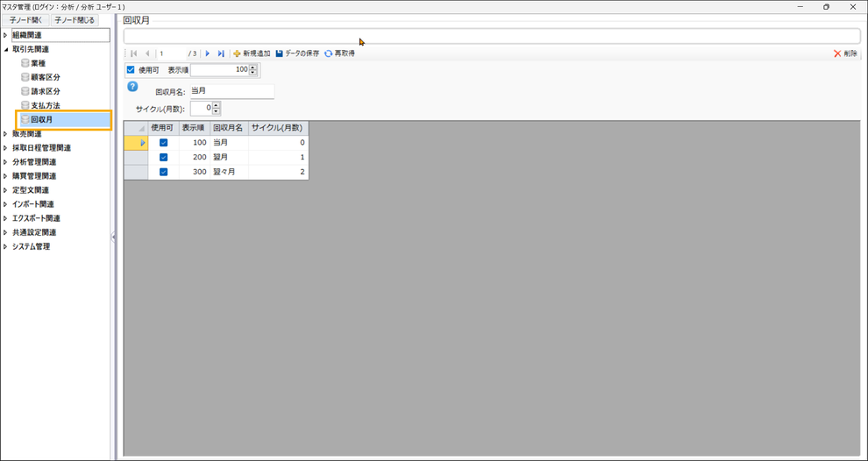Image resolution: width=868 pixels, height=461 pixels.
Task: Open the 業種 master item
Action: [39, 63]
